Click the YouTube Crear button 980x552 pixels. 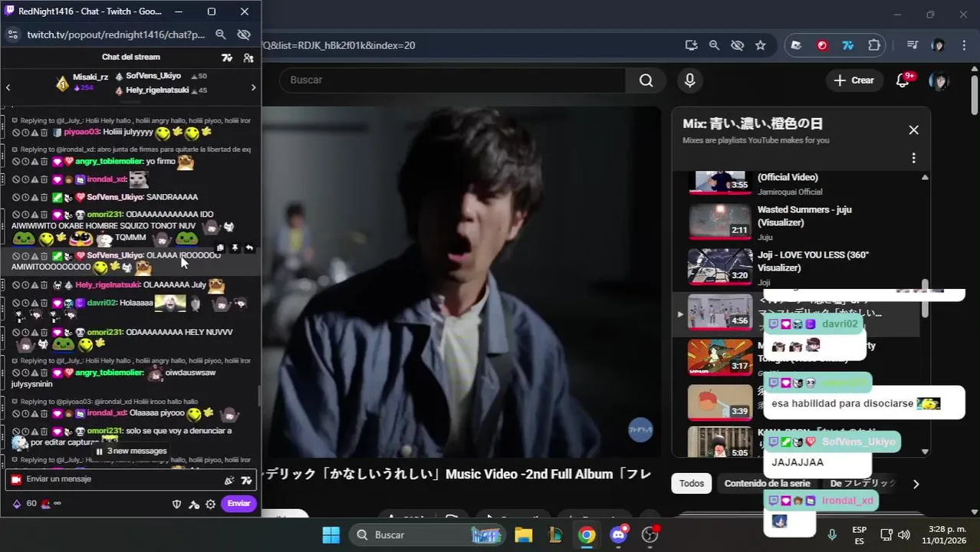point(853,80)
